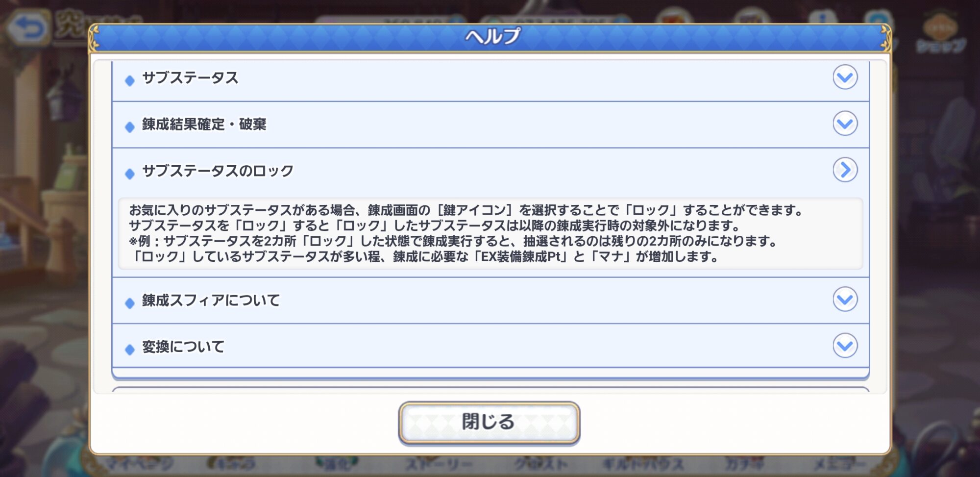
Task: Open the サブステータス help topic title
Action: click(x=190, y=78)
